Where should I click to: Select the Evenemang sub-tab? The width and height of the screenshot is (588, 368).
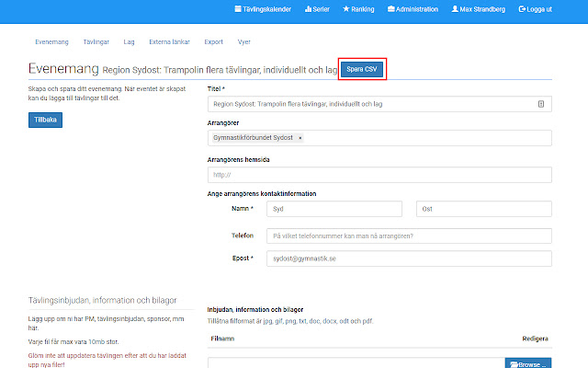pos(51,41)
